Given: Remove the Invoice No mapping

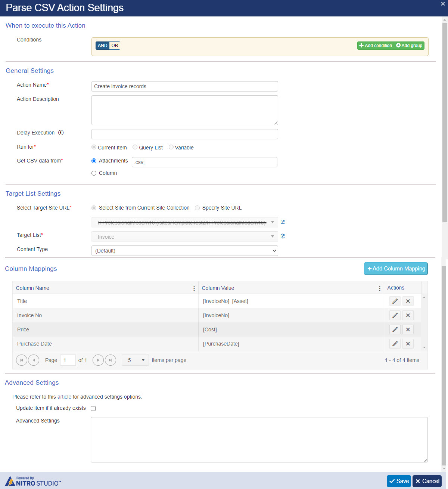Looking at the screenshot, I should coord(408,315).
